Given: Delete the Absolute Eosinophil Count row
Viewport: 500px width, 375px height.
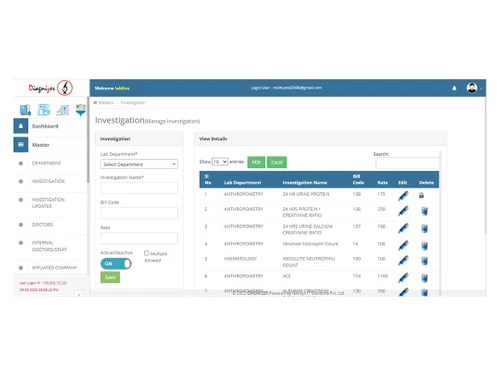Looking at the screenshot, I should (424, 246).
